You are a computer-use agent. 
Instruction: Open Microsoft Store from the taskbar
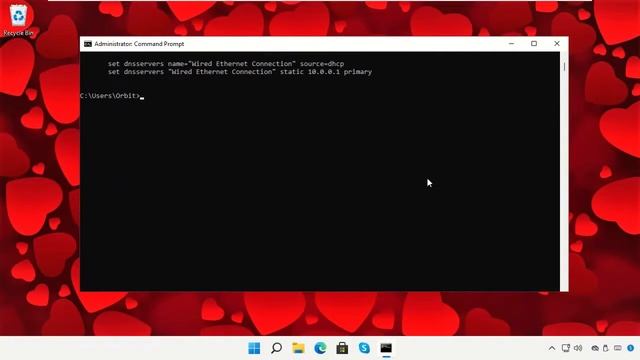342,348
